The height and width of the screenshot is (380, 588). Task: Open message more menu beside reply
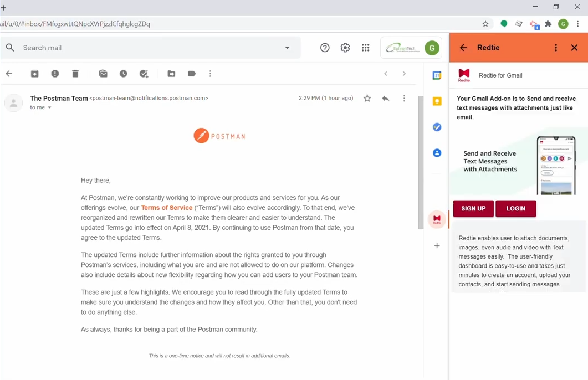point(404,99)
